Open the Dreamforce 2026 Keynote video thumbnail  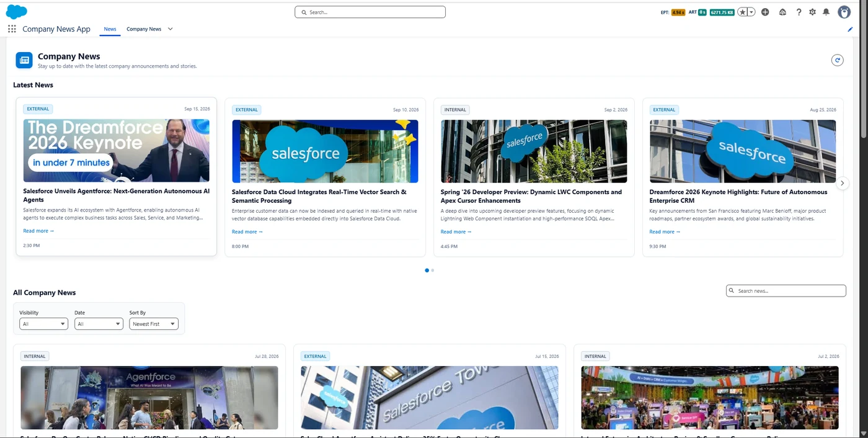[x=116, y=151]
